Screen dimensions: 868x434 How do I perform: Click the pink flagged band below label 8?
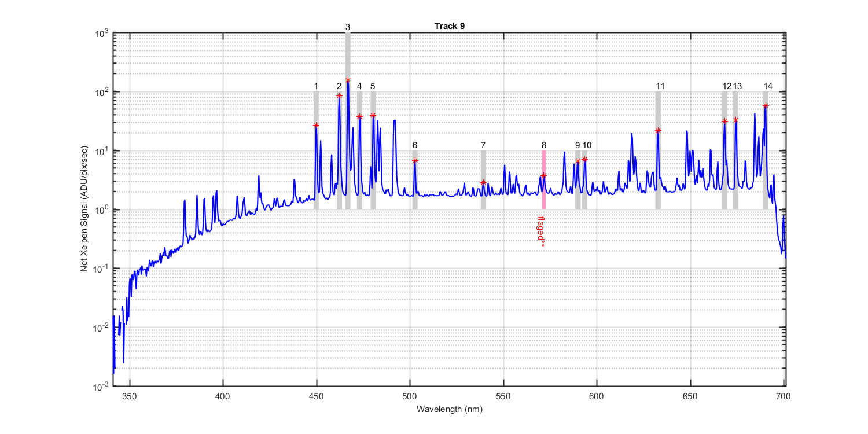click(544, 180)
